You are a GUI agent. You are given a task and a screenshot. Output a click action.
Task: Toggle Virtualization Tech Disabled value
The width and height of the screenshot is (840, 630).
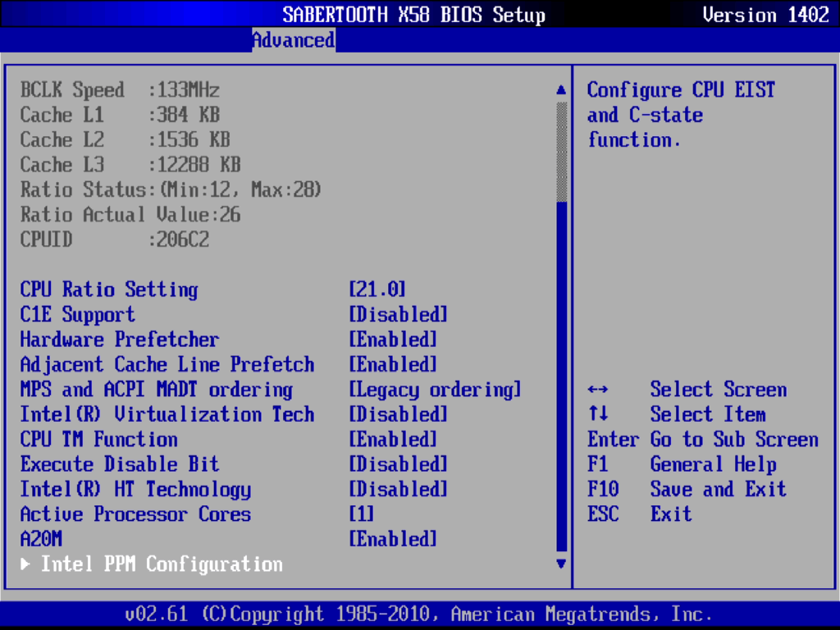point(398,414)
